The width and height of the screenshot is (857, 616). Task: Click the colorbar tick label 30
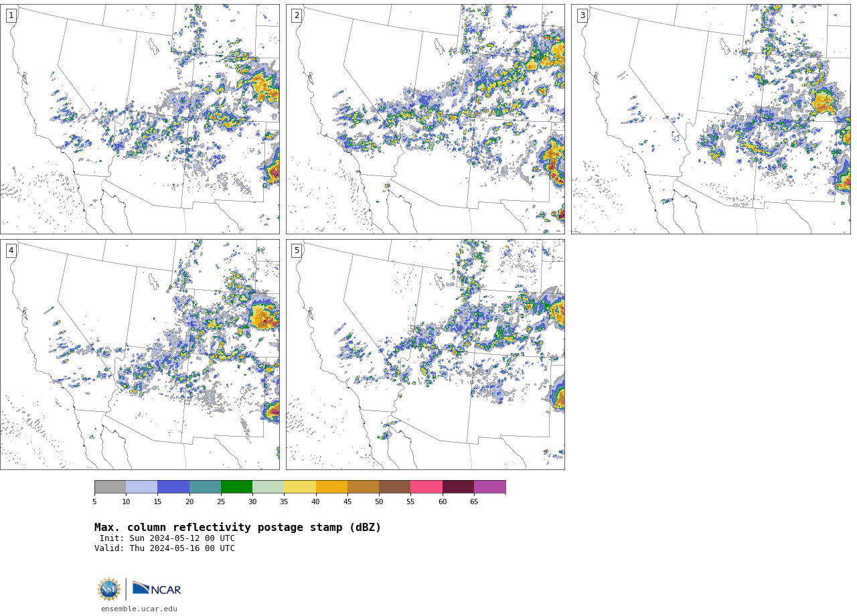[x=252, y=502]
